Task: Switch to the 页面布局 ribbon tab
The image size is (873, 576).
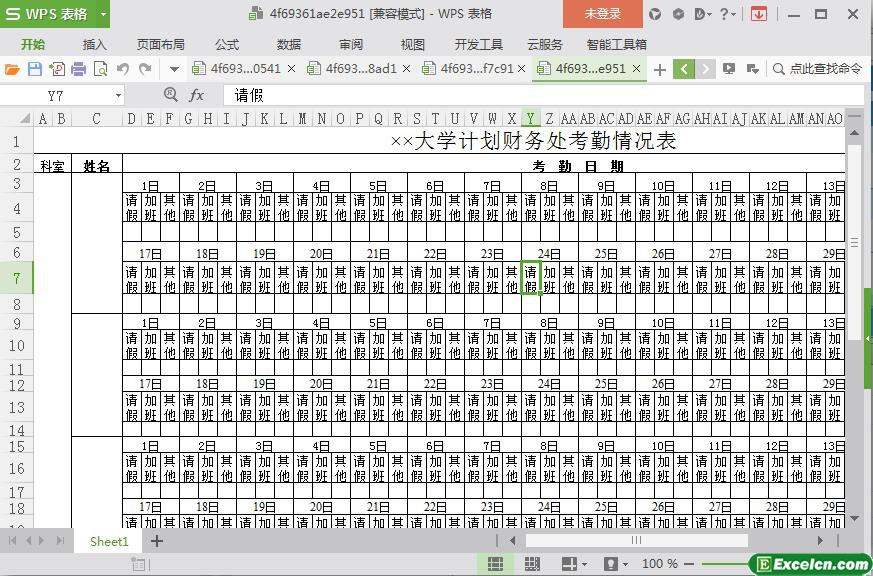Action: [x=161, y=45]
